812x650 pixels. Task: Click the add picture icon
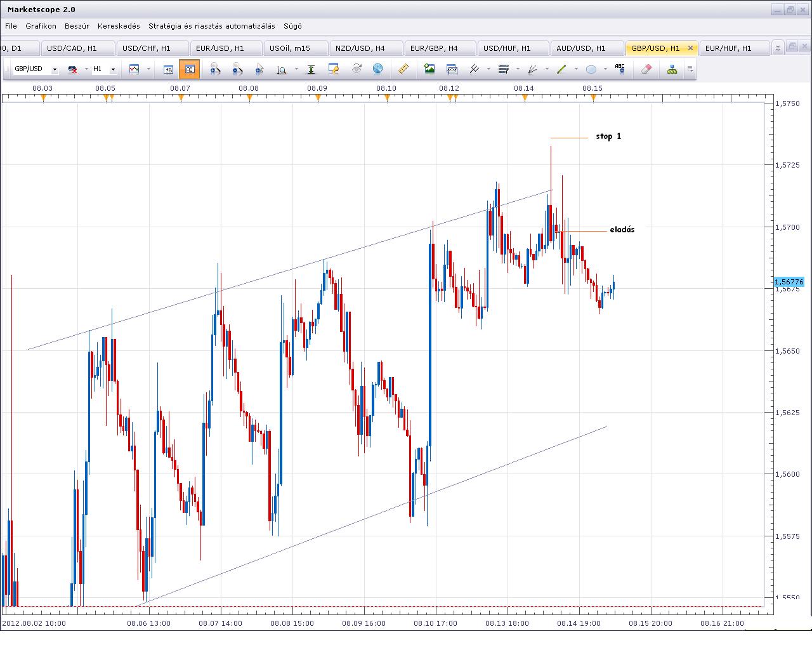(x=429, y=69)
